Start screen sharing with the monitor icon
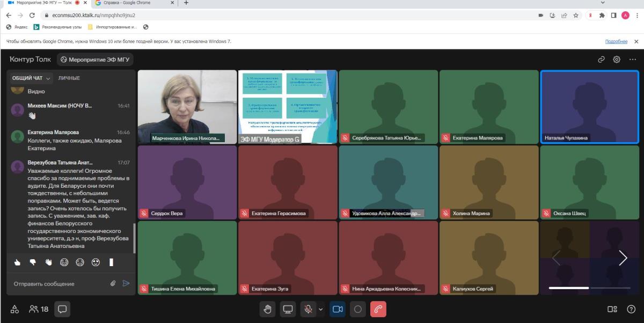 tap(288, 309)
